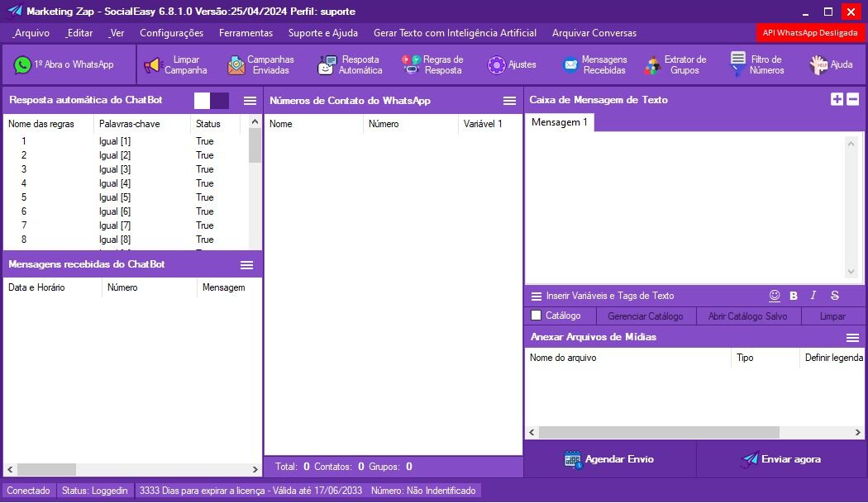The width and height of the screenshot is (868, 503).
Task: Click 'Nome do arquivo' column header
Action: (x=627, y=358)
